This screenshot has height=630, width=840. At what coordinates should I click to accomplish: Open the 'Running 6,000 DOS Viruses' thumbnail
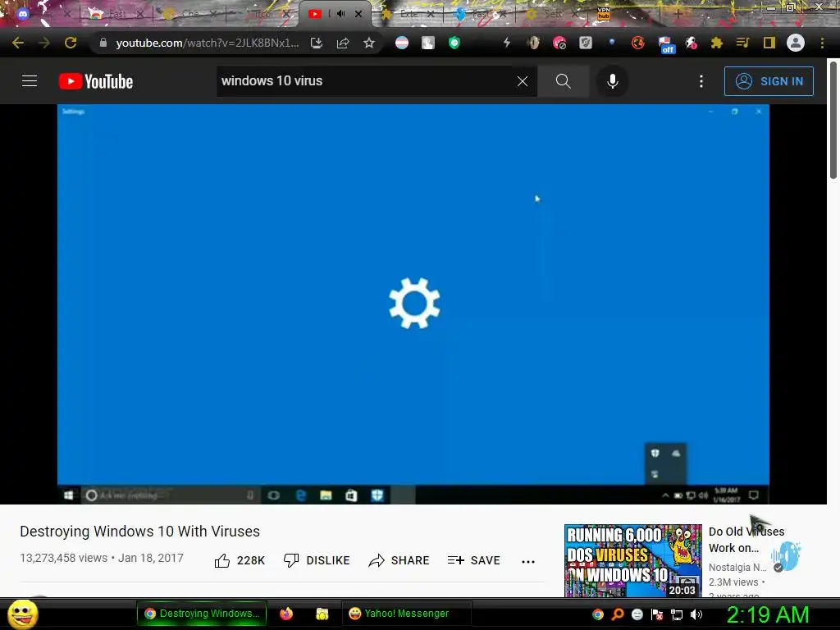click(x=632, y=560)
